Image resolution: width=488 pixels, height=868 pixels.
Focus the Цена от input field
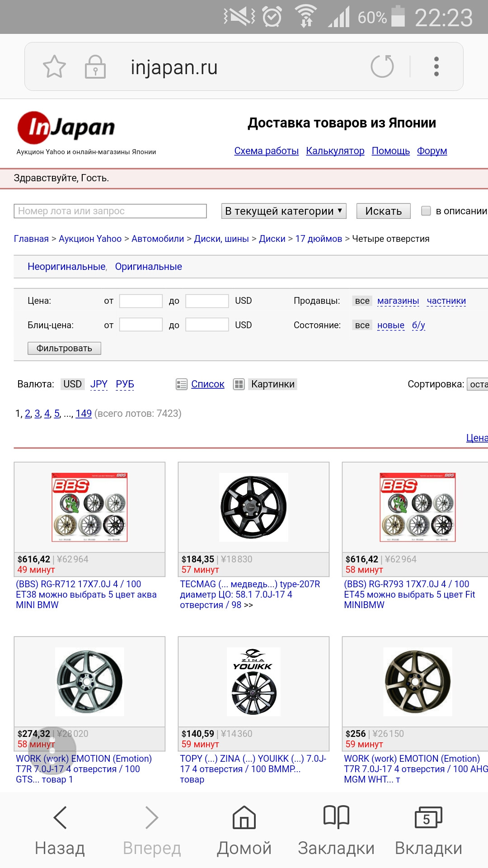(141, 301)
